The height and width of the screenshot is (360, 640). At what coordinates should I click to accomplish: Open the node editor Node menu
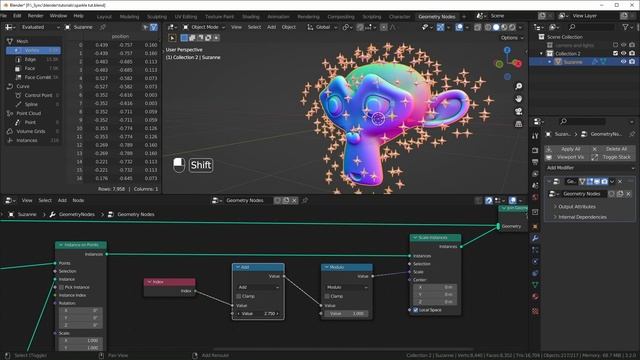click(78, 200)
